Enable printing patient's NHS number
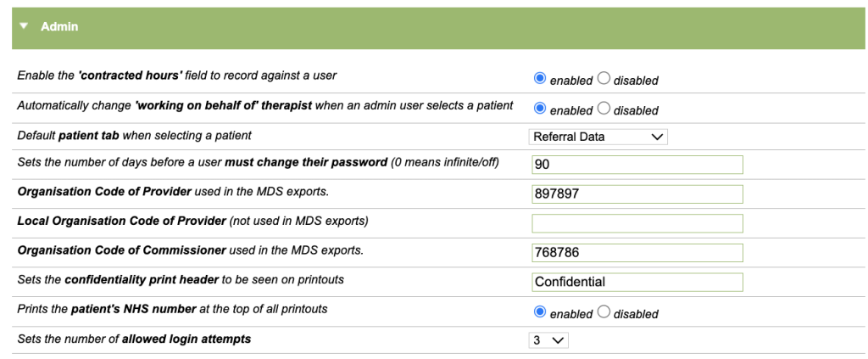Image resolution: width=868 pixels, height=359 pixels. click(x=540, y=312)
